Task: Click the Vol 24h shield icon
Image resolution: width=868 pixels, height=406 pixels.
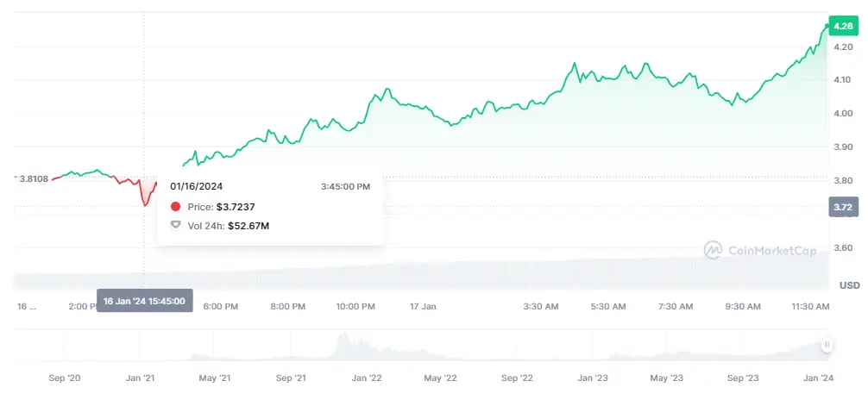Action: (176, 226)
